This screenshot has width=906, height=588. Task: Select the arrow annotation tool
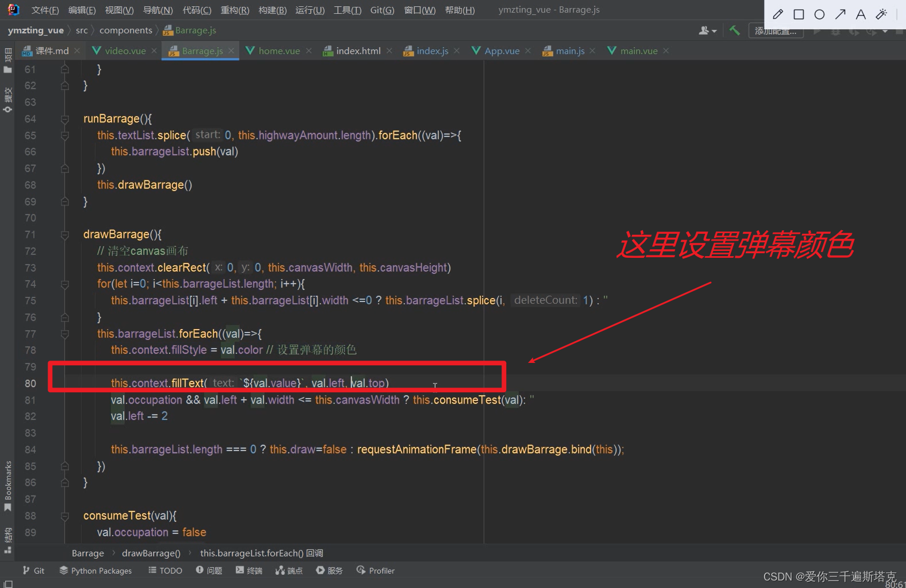click(840, 14)
